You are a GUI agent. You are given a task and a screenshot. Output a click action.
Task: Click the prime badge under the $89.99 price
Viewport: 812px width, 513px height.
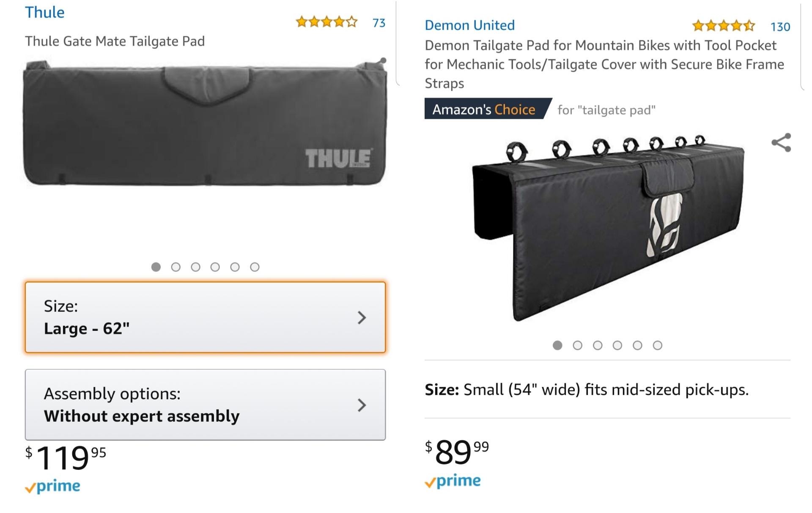pos(452,480)
